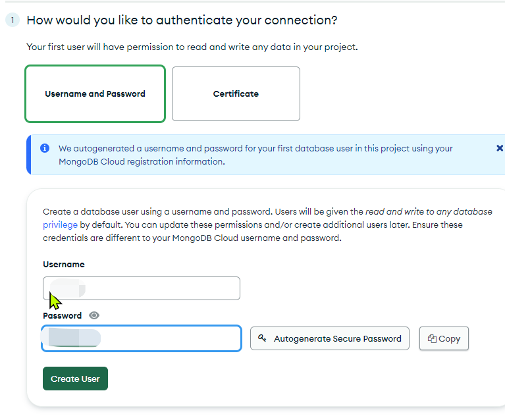Open the privilege link

tap(60, 225)
